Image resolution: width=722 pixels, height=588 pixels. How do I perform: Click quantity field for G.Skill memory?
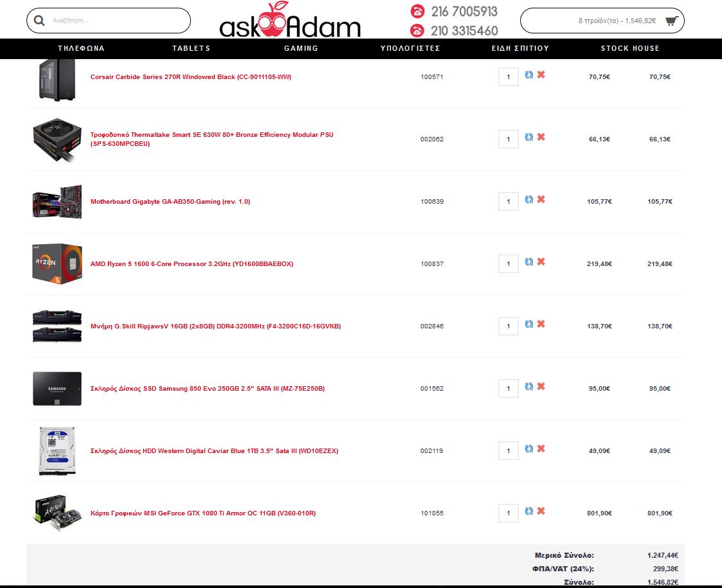click(509, 326)
